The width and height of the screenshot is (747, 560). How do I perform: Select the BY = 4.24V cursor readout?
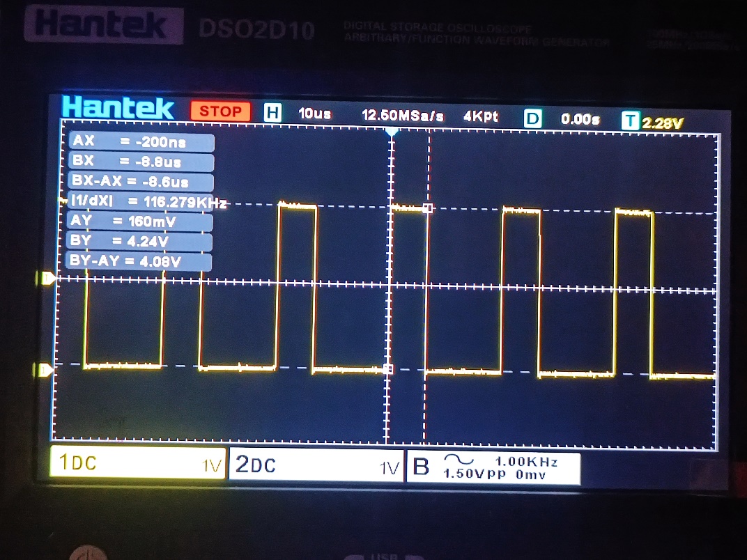tap(139, 241)
